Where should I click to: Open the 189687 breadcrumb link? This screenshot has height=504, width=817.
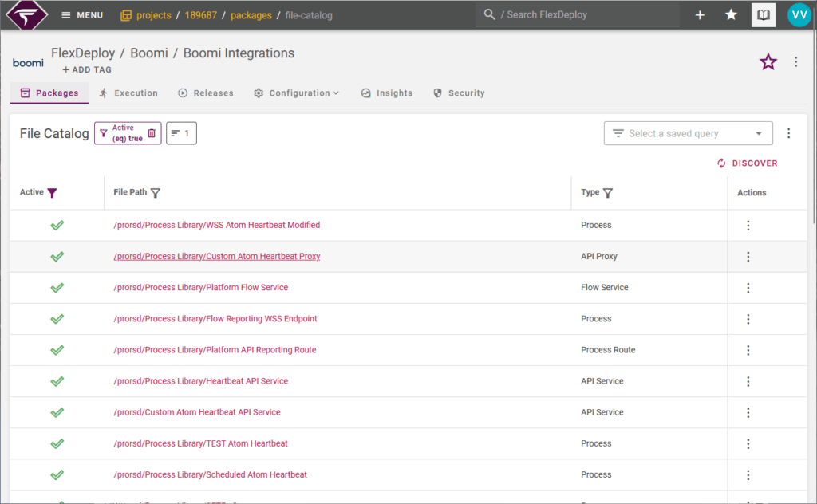click(x=200, y=15)
